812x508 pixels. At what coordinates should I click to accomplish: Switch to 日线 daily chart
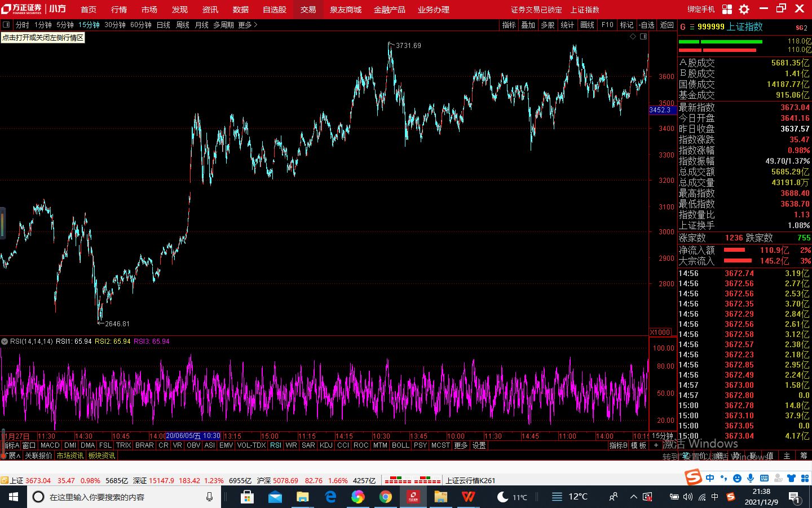click(x=163, y=25)
